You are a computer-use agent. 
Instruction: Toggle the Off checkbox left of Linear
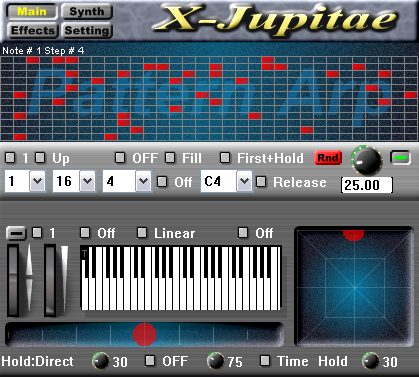tap(85, 233)
